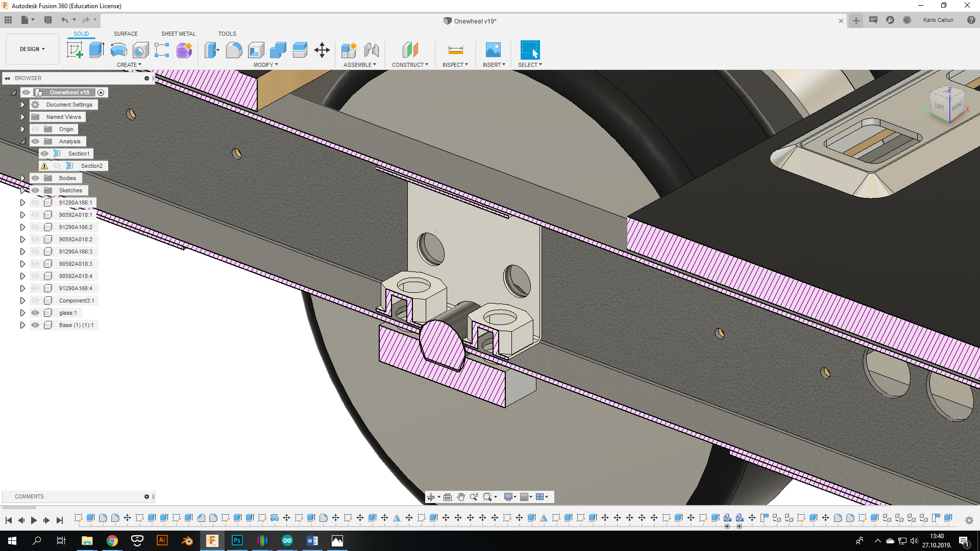The width and height of the screenshot is (980, 551).
Task: Open the CONSTRUCT menu
Action: pos(410,65)
